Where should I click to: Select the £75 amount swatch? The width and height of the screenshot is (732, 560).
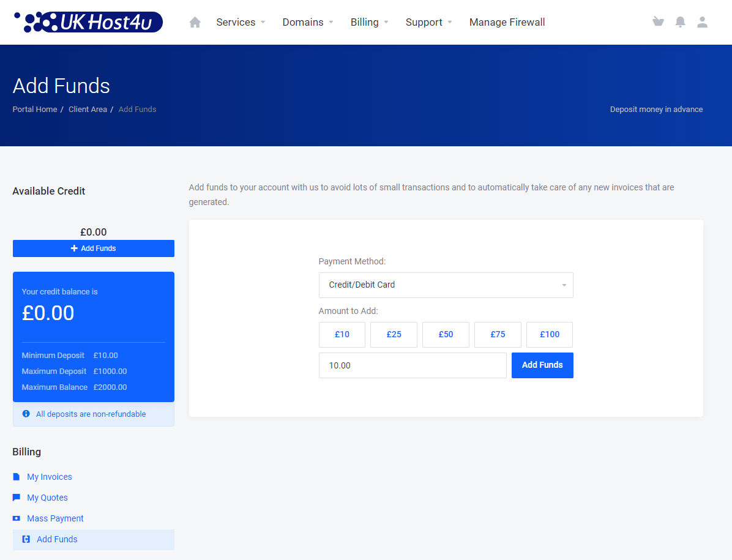coord(498,334)
